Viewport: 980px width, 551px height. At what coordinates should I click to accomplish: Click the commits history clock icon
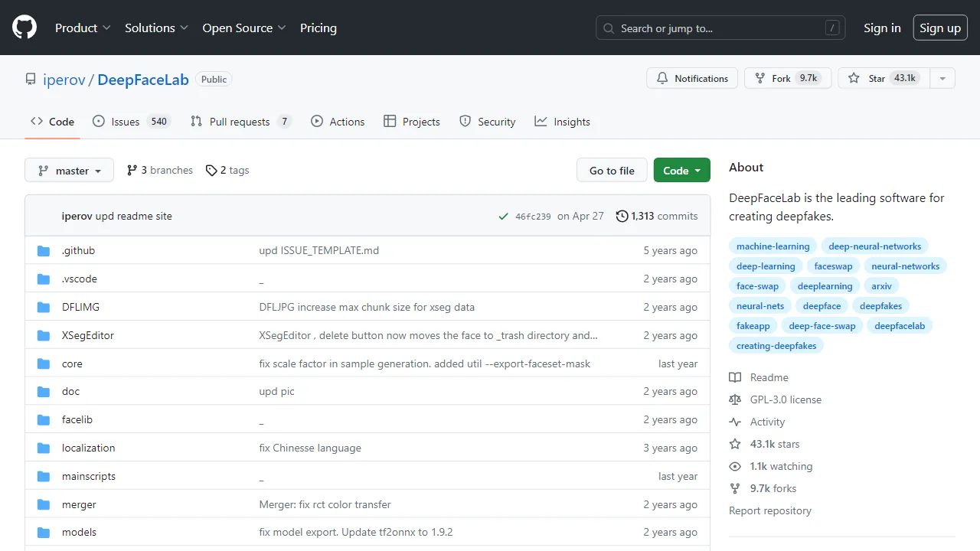(622, 216)
